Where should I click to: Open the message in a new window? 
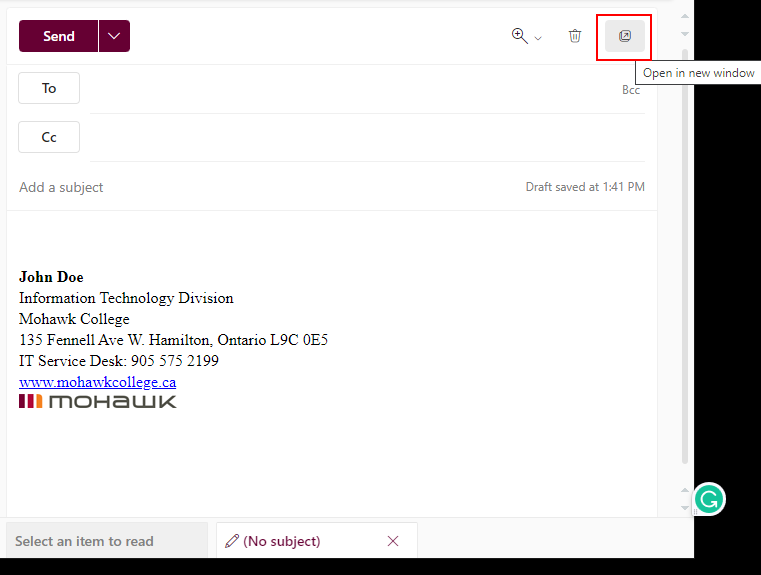pyautogui.click(x=625, y=36)
